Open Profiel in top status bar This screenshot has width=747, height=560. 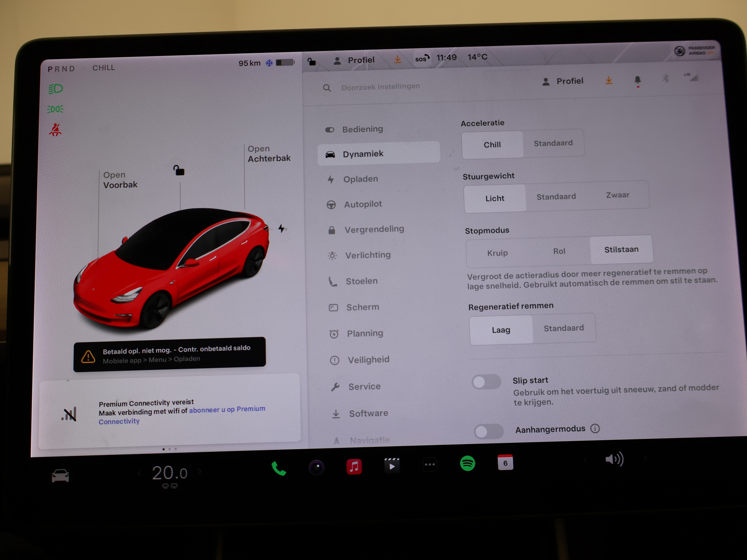point(354,60)
